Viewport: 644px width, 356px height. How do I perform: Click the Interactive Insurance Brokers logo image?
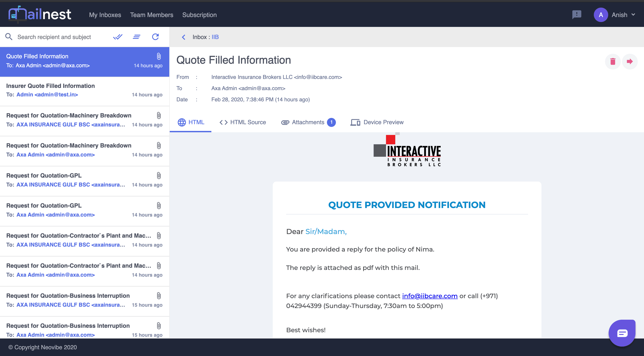pyautogui.click(x=407, y=150)
